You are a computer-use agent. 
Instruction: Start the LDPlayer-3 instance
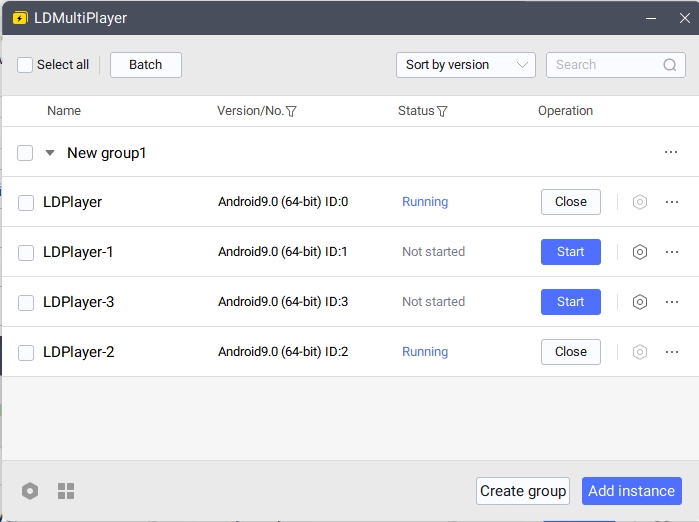[x=570, y=302]
